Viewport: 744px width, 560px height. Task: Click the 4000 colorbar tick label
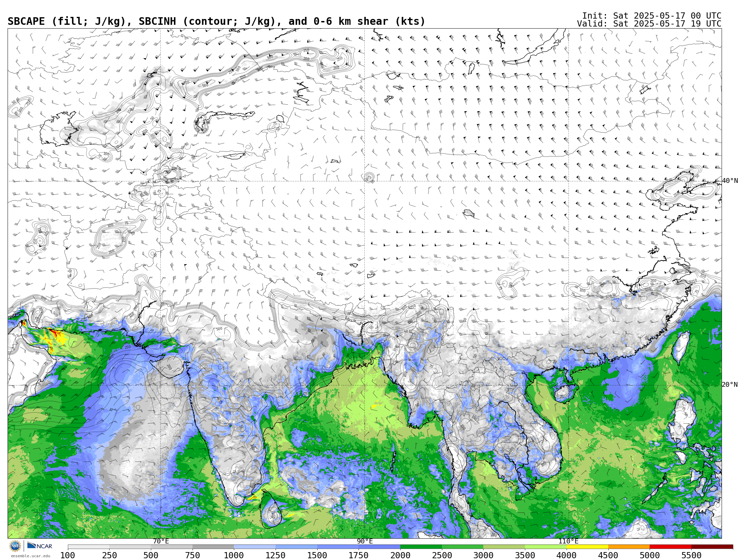coord(567,556)
